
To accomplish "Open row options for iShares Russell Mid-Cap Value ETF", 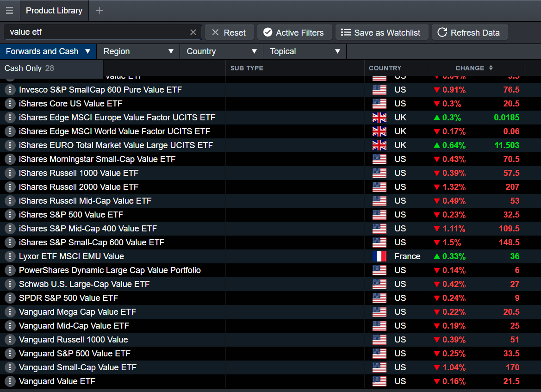I will 10,201.
